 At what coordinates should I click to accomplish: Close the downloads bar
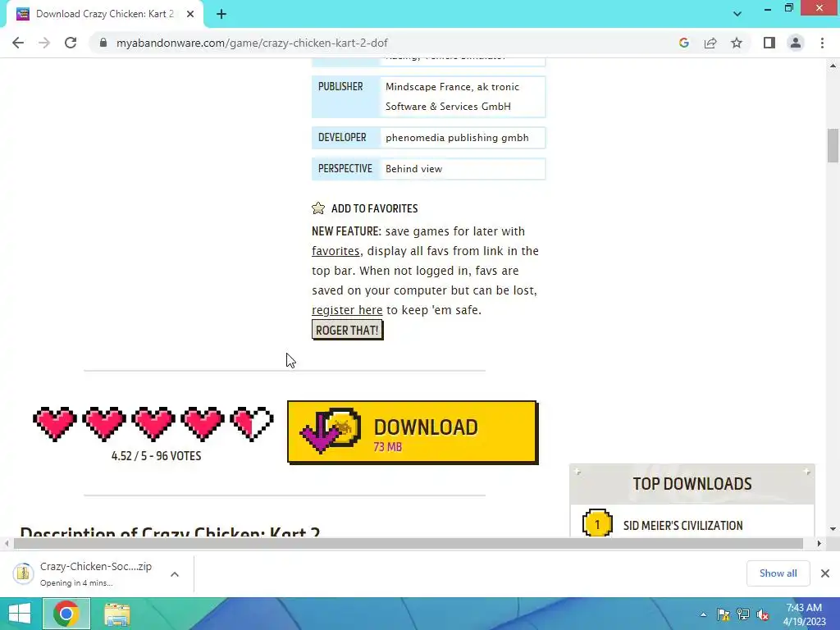point(825,573)
